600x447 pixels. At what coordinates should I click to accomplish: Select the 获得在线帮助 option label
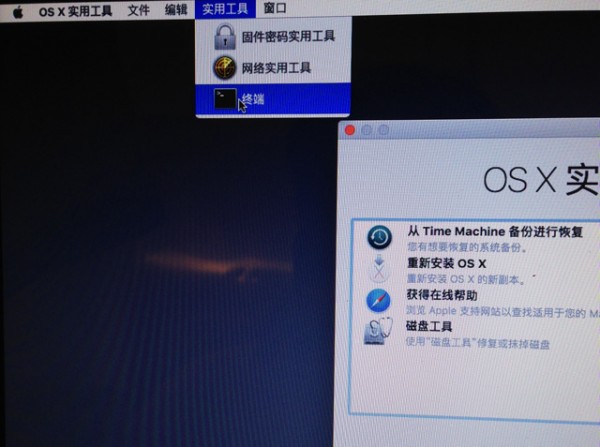click(x=441, y=295)
